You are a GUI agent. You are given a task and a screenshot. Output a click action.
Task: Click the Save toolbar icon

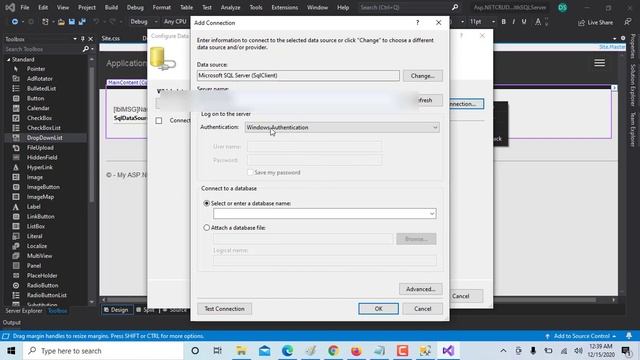[x=72, y=22]
